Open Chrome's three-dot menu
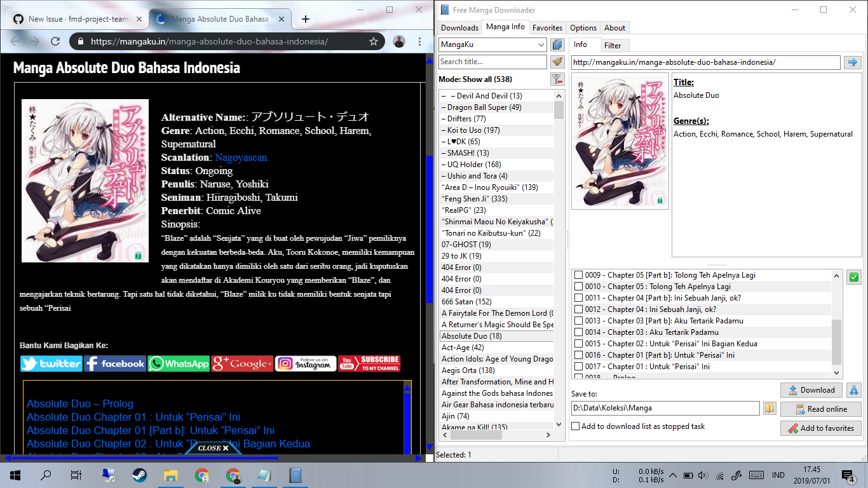Image resolution: width=868 pixels, height=488 pixels. tap(420, 41)
